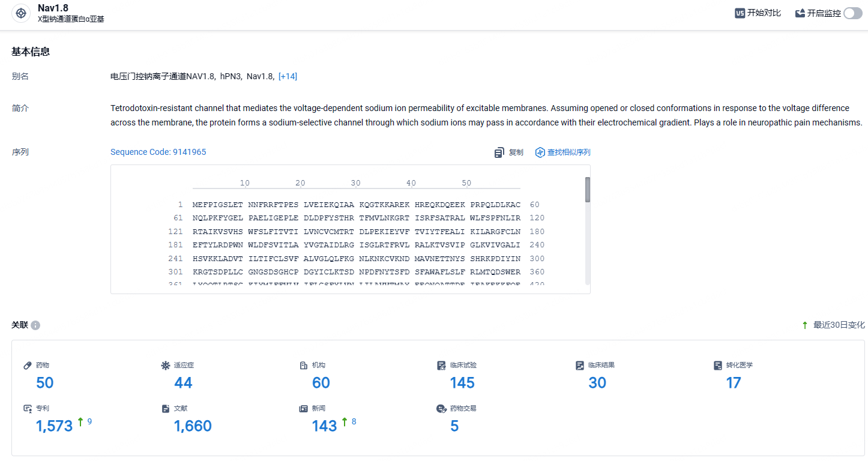
Task: Click the sequence box scrollbar thumb
Action: [x=588, y=189]
